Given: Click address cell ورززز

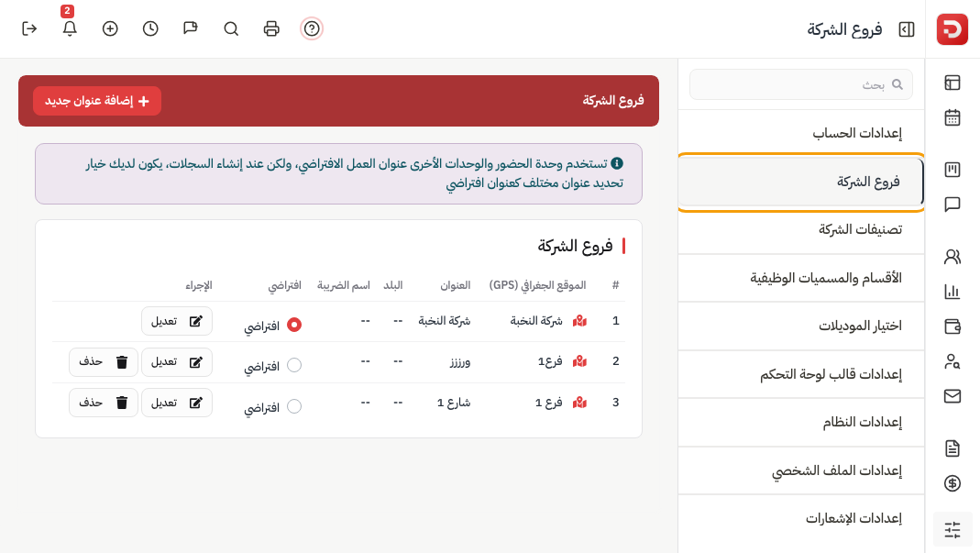Looking at the screenshot, I should pyautogui.click(x=460, y=361).
